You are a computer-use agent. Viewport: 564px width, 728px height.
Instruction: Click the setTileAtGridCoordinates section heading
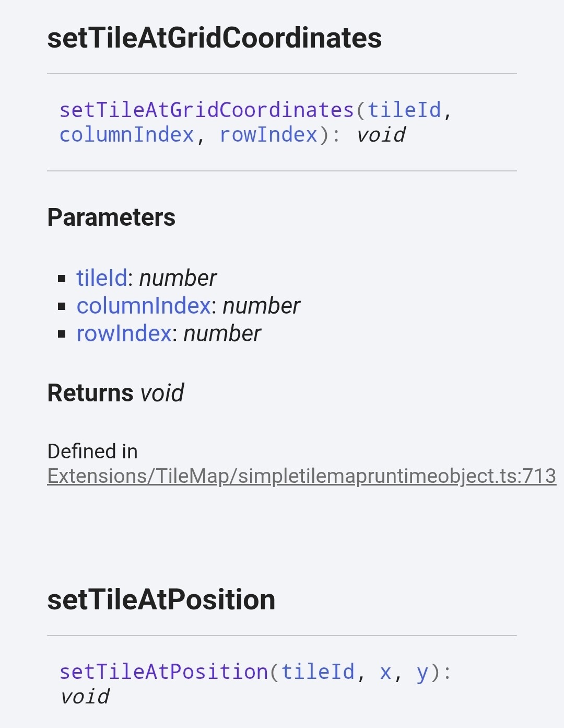tap(214, 38)
